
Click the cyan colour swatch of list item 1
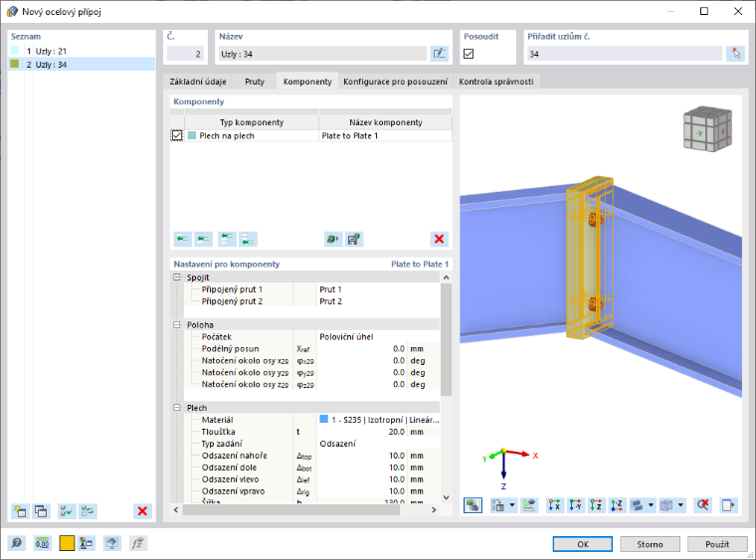15,51
